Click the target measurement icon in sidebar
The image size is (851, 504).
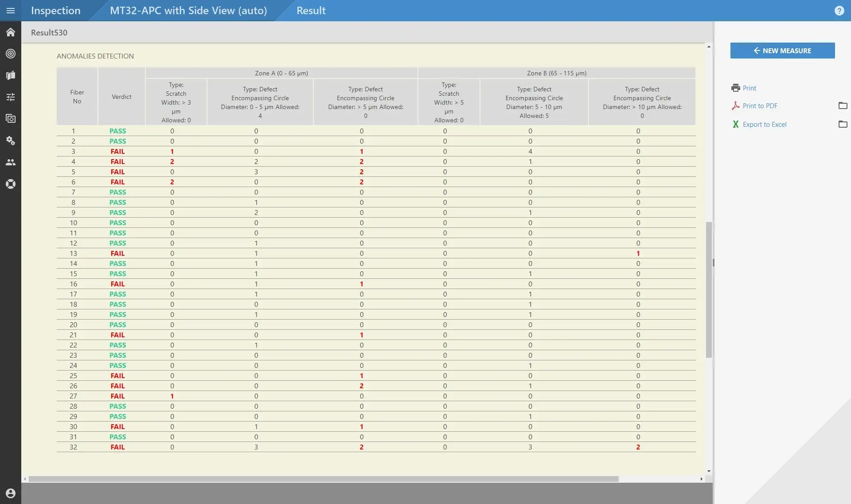(11, 54)
